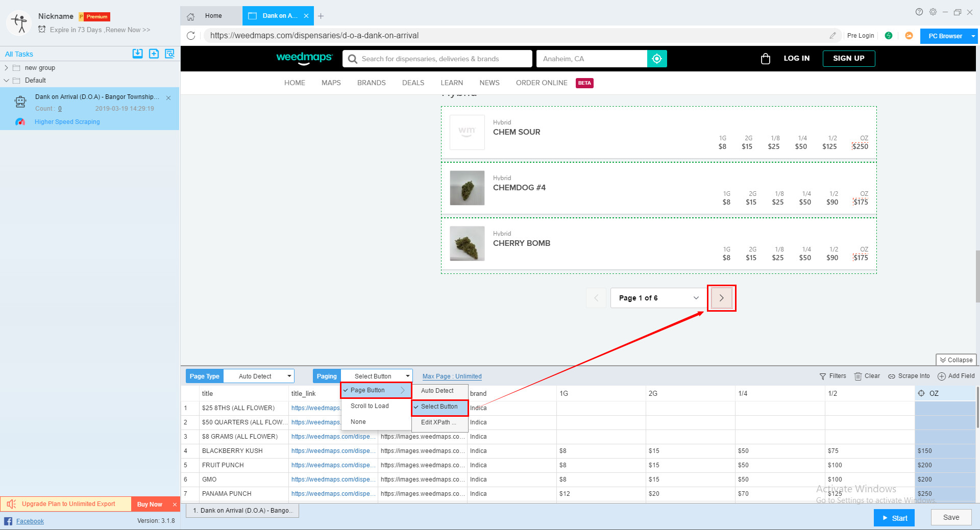Click the search tasks icon
This screenshot has height=530, width=980.
pos(170,54)
